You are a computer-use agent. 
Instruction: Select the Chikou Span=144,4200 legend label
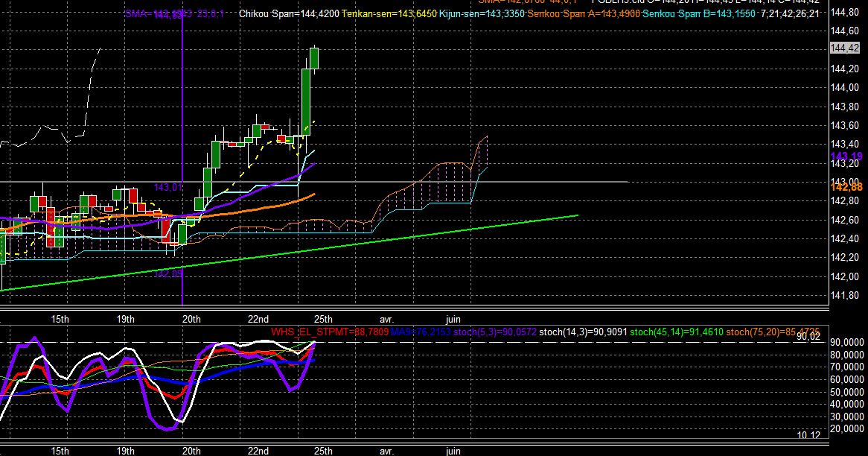(289, 14)
